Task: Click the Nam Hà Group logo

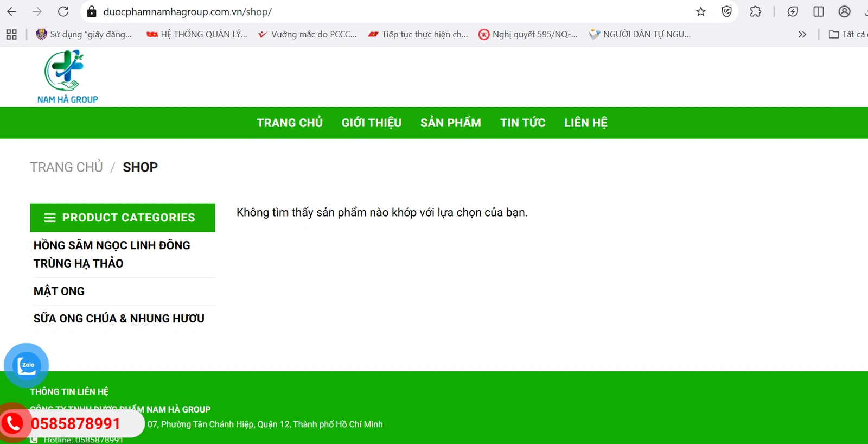Action: (67, 77)
